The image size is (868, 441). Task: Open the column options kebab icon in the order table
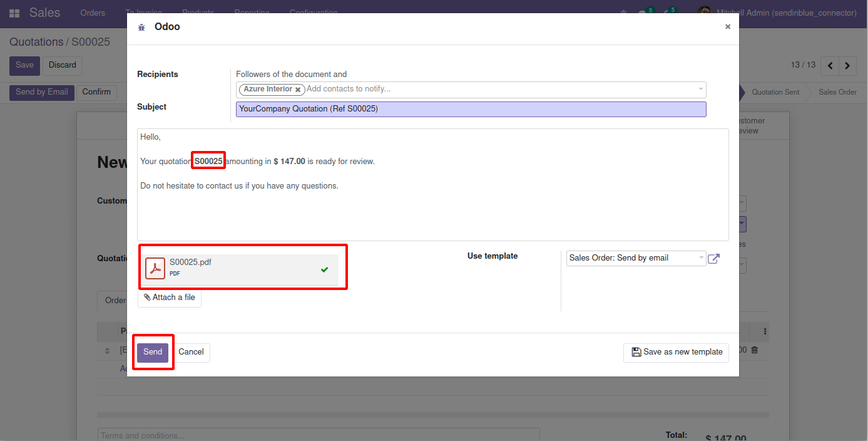(765, 331)
